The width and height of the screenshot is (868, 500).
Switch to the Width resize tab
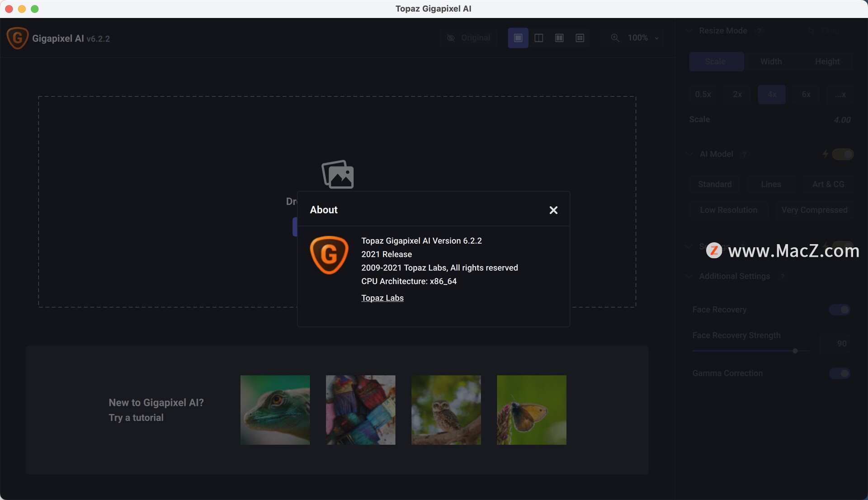pyautogui.click(x=771, y=61)
